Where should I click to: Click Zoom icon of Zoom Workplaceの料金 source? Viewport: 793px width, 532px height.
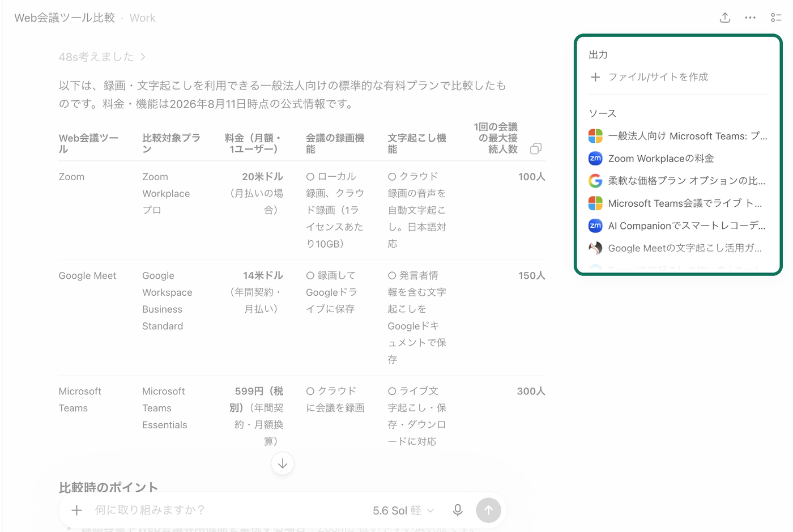pyautogui.click(x=595, y=158)
